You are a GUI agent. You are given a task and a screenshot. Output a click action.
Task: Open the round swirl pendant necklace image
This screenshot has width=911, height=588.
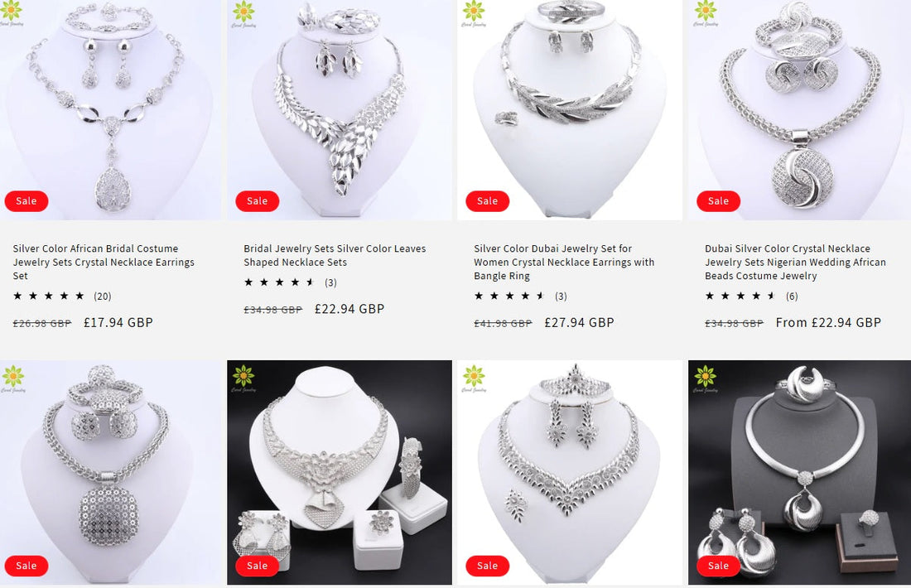point(799,110)
